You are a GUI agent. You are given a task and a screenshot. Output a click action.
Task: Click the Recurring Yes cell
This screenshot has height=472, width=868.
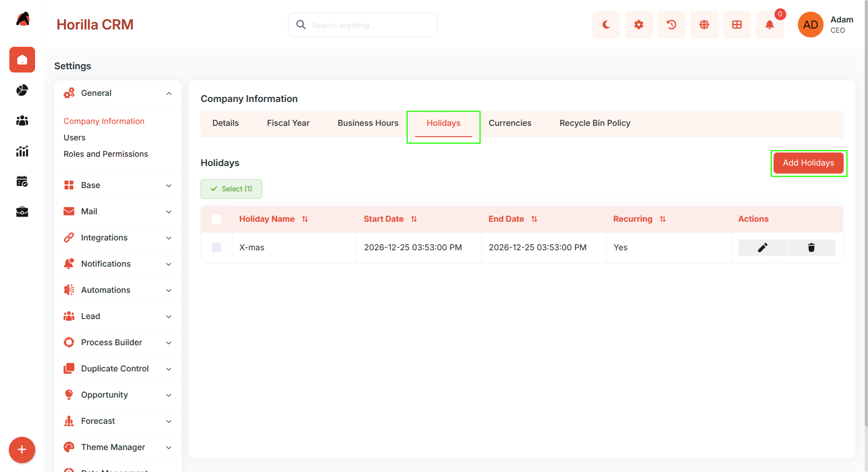(669, 247)
